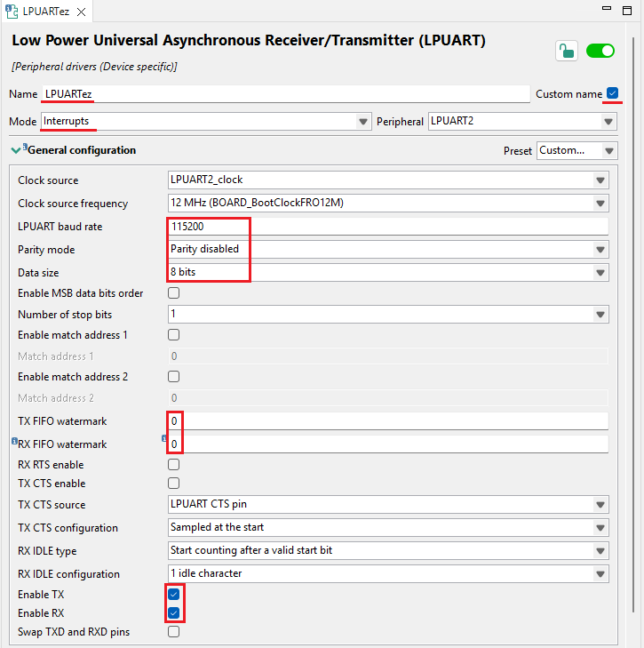Open the Mode dropdown showing Interrupts
Viewport: 644px width, 648px height.
click(362, 121)
